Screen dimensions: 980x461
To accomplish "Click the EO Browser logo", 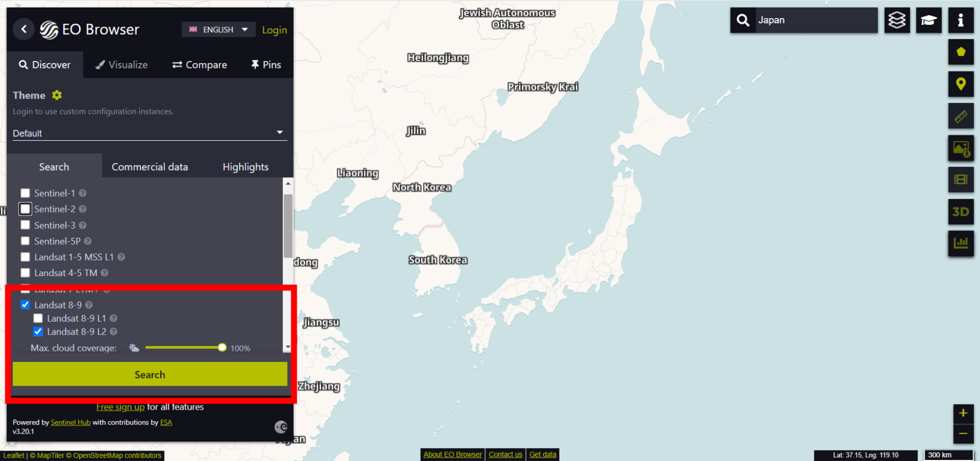I will point(90,29).
